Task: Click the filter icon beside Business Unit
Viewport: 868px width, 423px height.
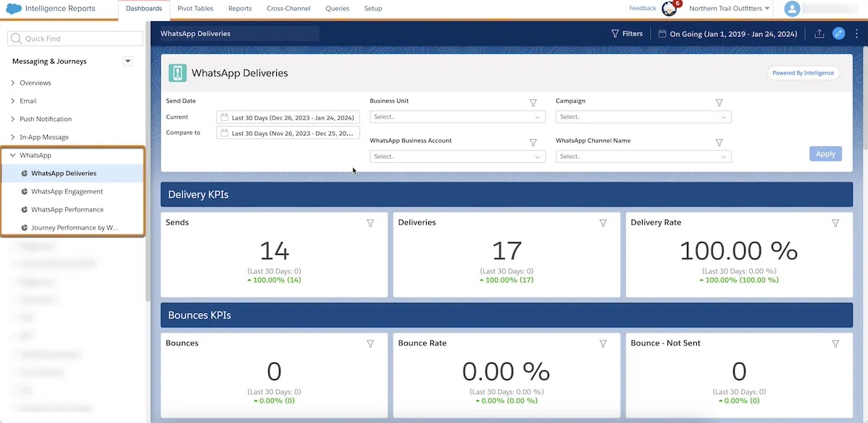Action: [x=533, y=103]
